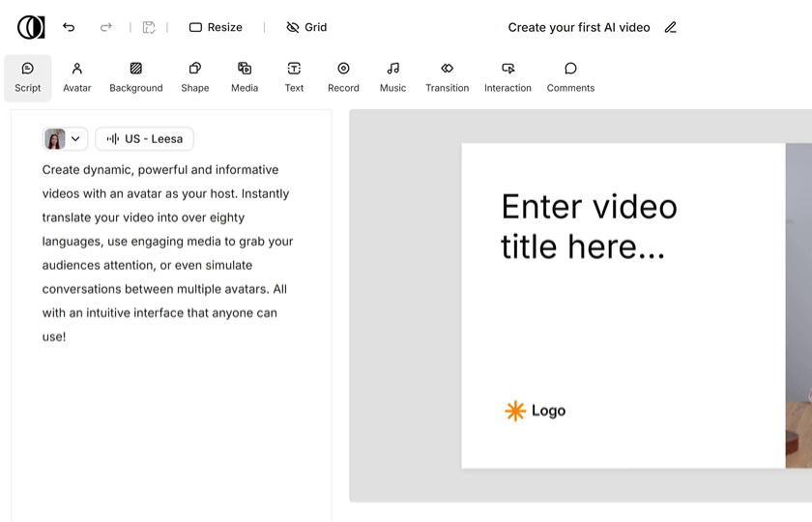The image size is (812, 522).
Task: Click the Resize button
Action: click(x=216, y=27)
